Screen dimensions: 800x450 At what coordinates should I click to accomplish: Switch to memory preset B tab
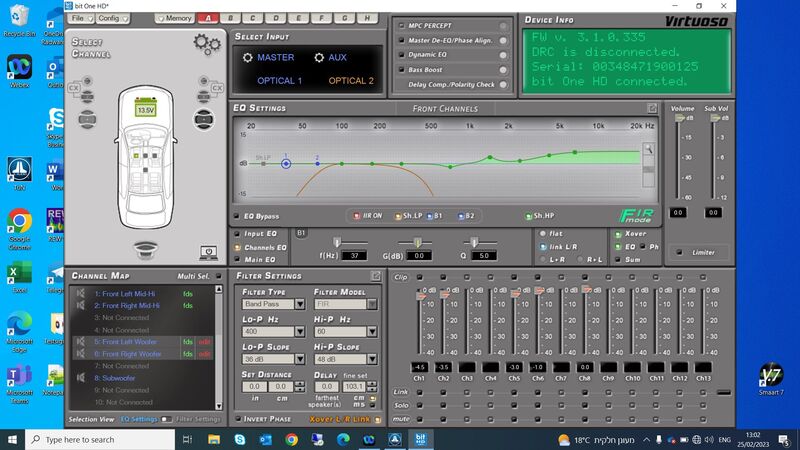click(231, 18)
